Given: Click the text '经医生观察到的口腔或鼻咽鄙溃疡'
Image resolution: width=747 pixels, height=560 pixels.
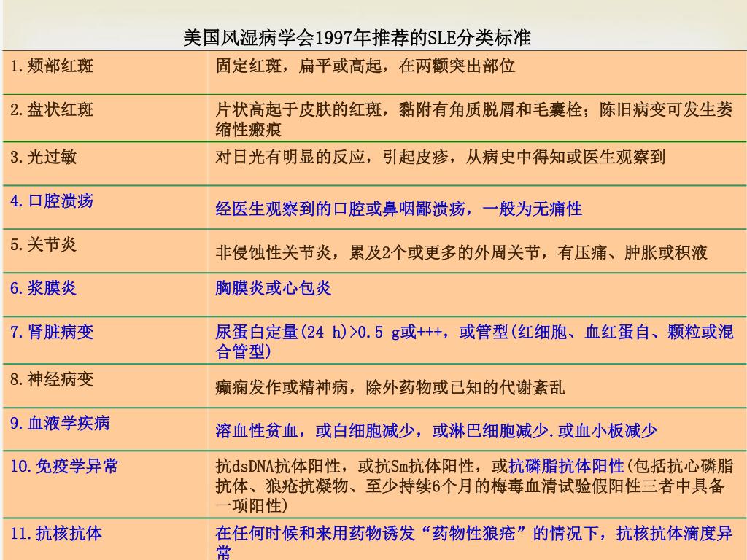Looking at the screenshot, I should (x=340, y=209).
